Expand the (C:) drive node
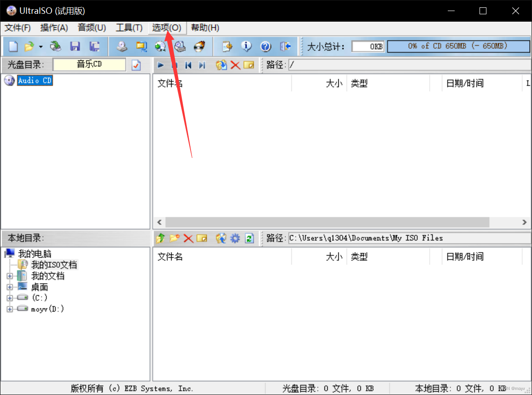 click(x=10, y=298)
